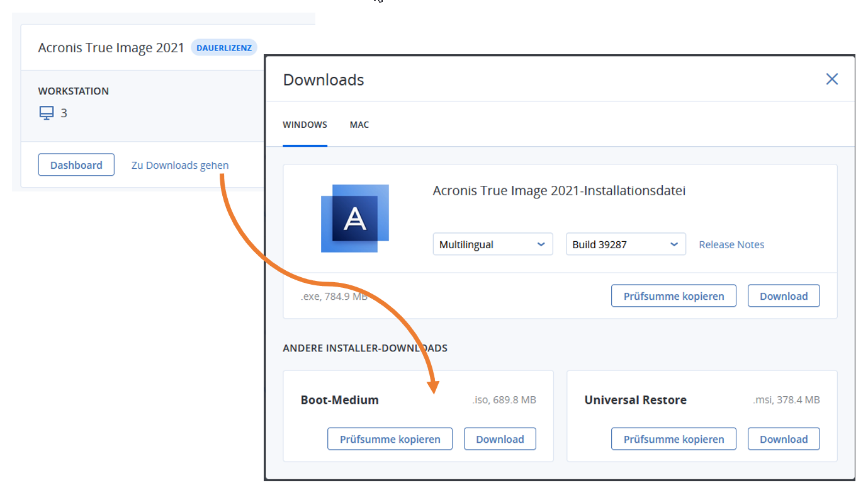Click the Acronis True Image logo icon
Viewport: 868px width, 485px height.
(355, 219)
